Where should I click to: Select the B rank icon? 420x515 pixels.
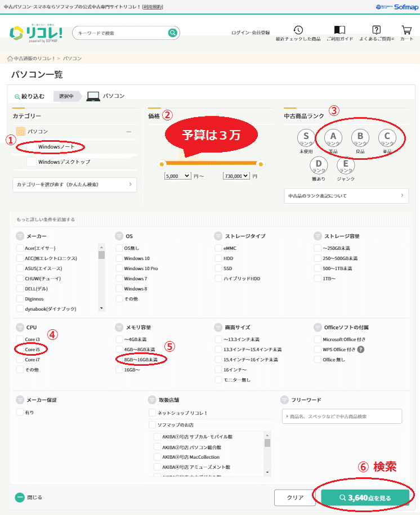point(360,138)
